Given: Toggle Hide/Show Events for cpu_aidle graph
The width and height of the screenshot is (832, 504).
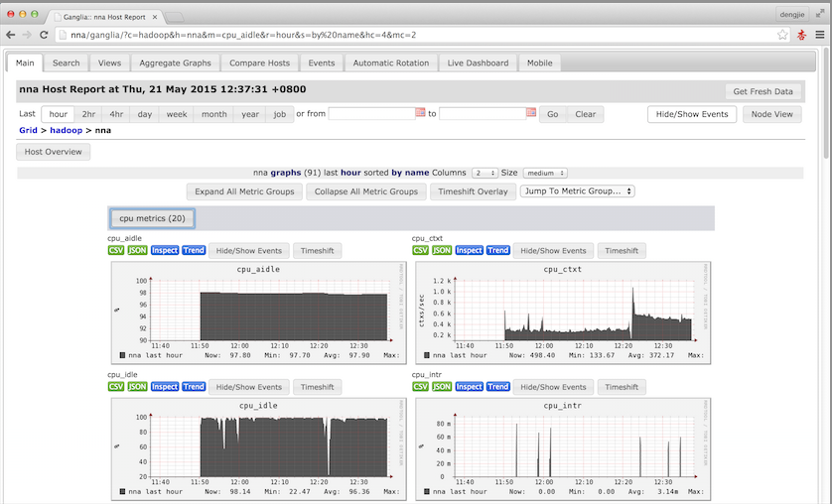Looking at the screenshot, I should point(249,251).
